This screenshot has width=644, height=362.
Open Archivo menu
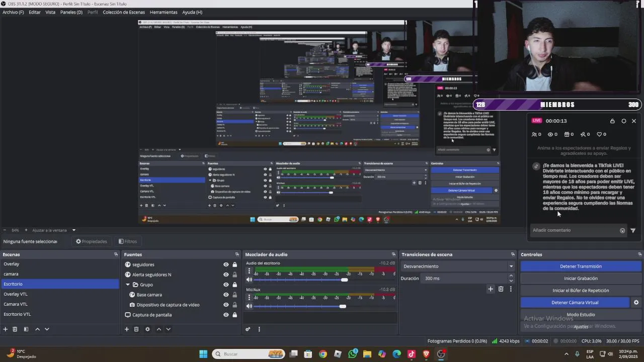coord(13,12)
